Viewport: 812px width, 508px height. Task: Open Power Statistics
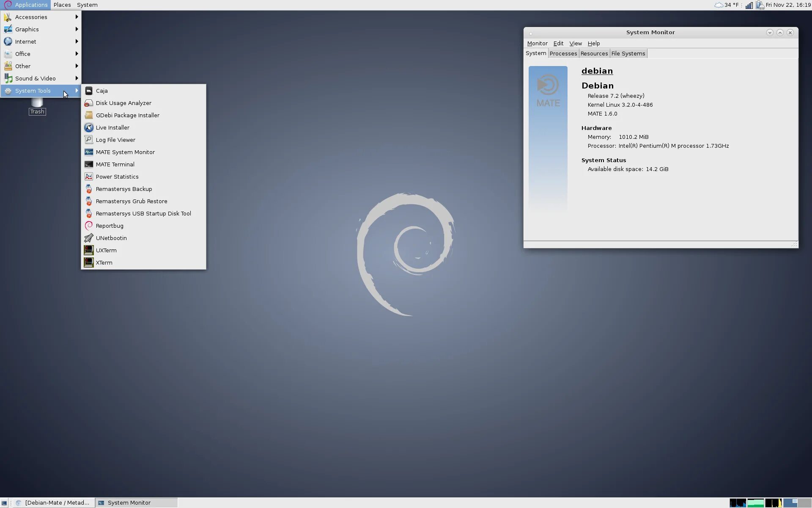coord(117,177)
